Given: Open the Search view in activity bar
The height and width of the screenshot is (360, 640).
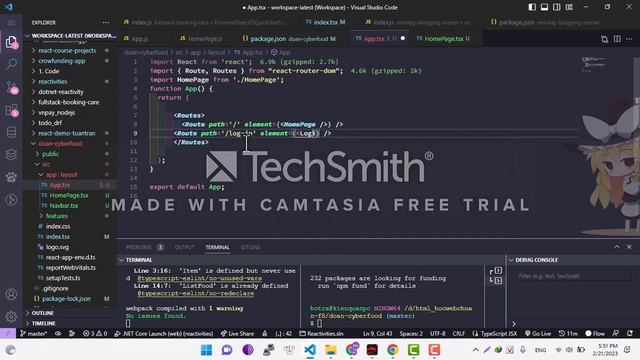Looking at the screenshot, I should (11, 64).
